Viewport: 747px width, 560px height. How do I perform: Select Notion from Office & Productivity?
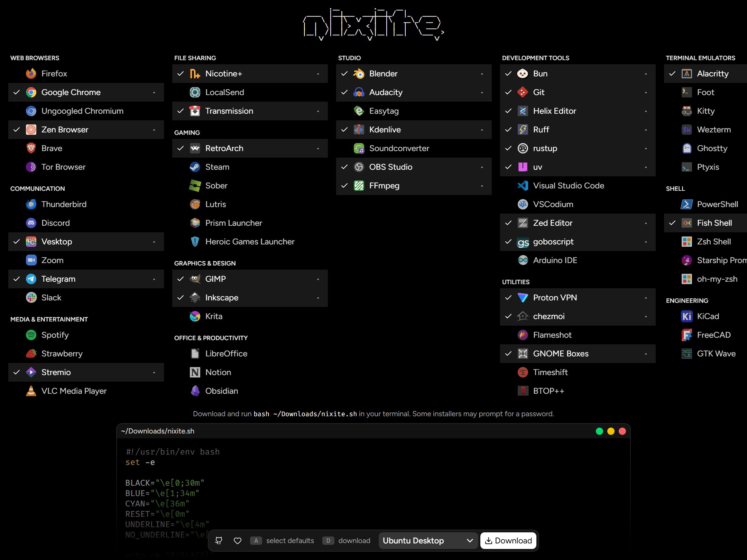coord(250,372)
